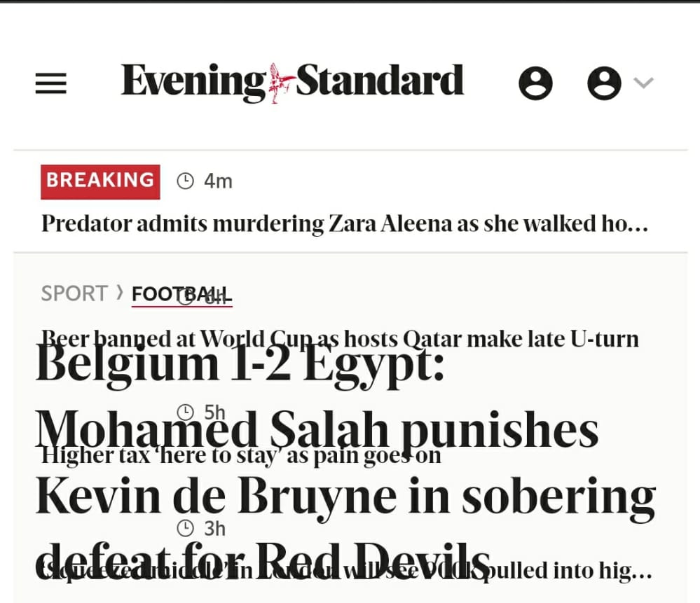The width and height of the screenshot is (700, 603).
Task: Open the hamburger navigation menu
Action: tap(50, 84)
